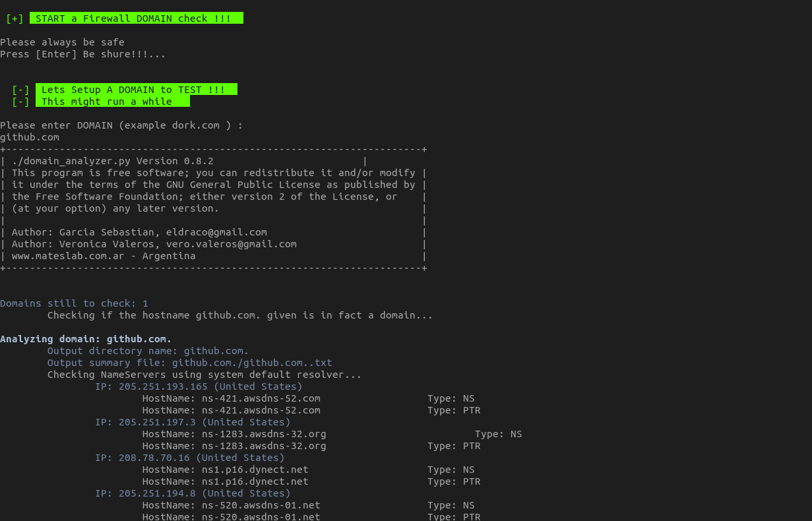Click '(at your option) any later version.' line
The width and height of the screenshot is (812, 521).
pos(115,208)
